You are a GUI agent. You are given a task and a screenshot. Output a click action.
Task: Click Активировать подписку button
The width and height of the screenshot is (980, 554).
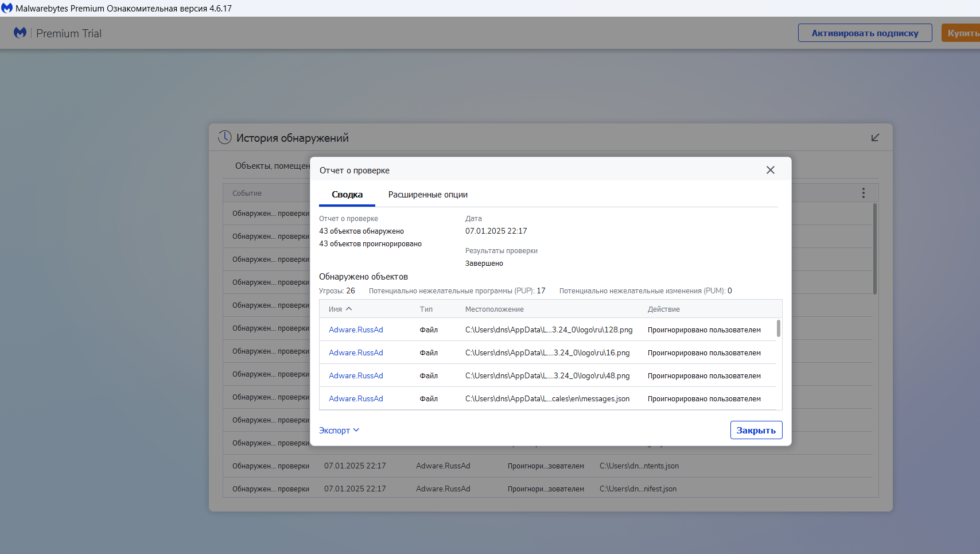click(x=865, y=33)
